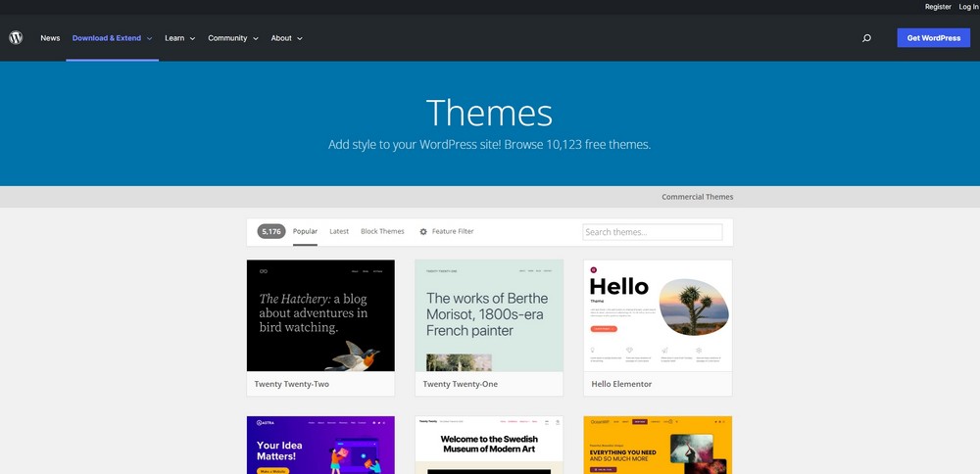Open the search magnifier icon

click(x=866, y=38)
